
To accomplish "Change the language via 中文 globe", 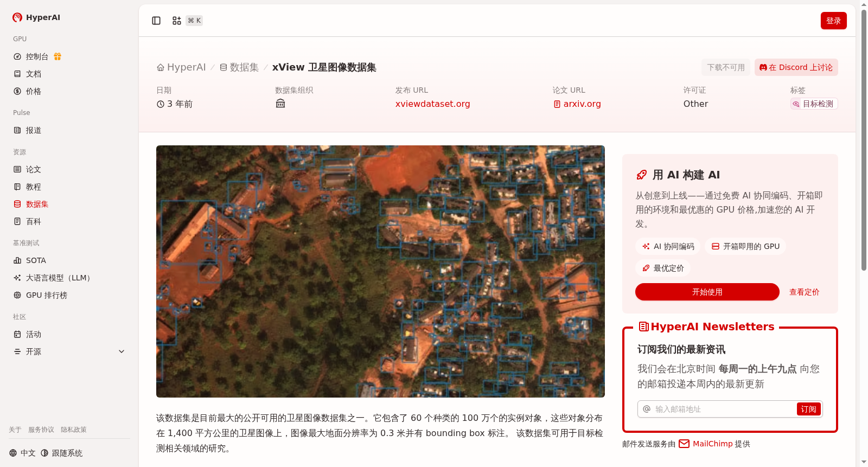I will (22, 453).
